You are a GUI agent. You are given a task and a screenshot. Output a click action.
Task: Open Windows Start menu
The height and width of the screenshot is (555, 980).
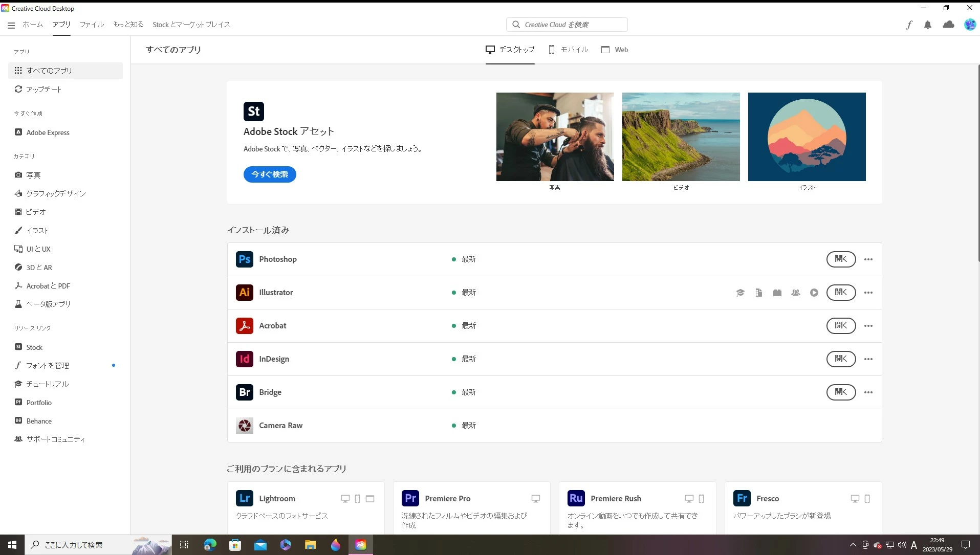[x=12, y=545]
